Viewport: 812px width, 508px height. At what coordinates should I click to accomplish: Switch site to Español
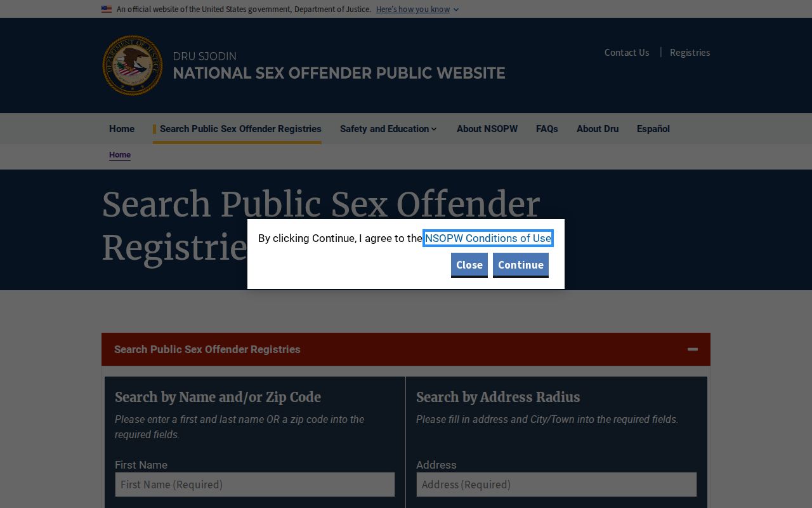(653, 129)
